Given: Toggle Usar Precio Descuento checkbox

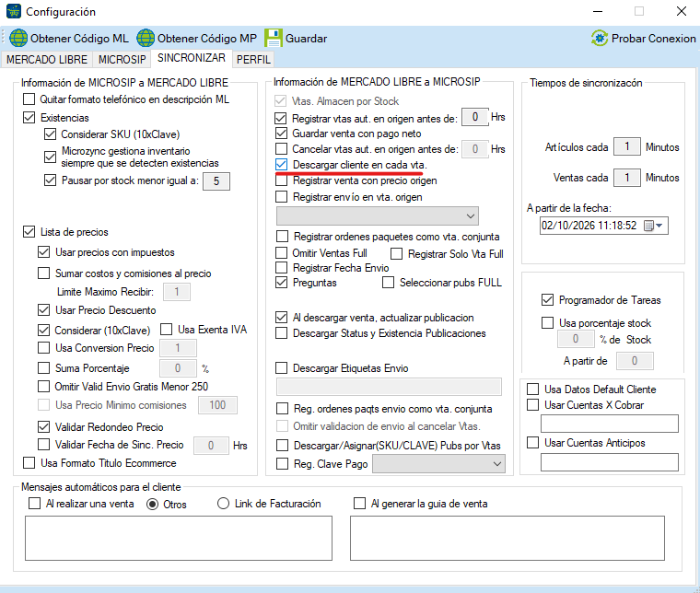Looking at the screenshot, I should coord(44,309).
